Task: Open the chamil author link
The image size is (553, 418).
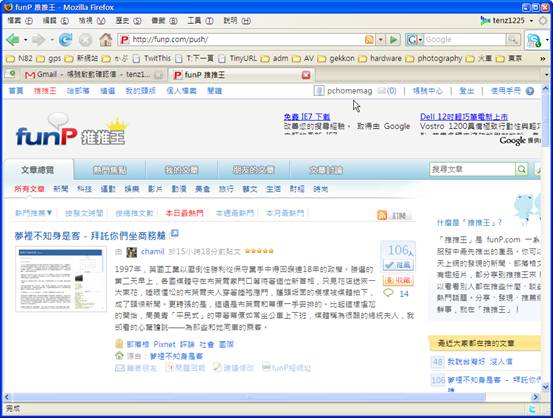Action: tap(152, 251)
